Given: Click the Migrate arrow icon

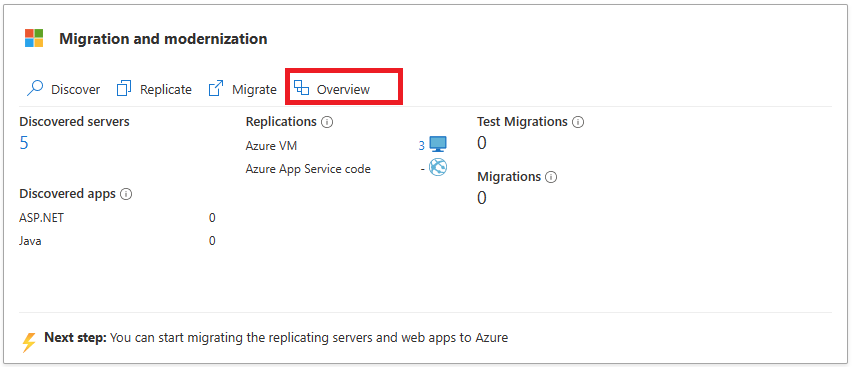Looking at the screenshot, I should 216,89.
